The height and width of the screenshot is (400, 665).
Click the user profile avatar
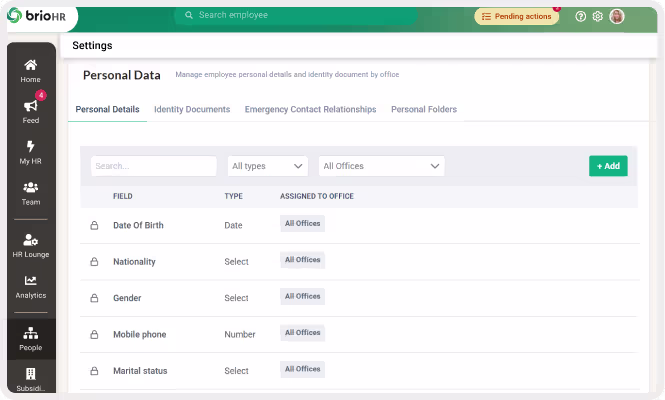point(617,16)
